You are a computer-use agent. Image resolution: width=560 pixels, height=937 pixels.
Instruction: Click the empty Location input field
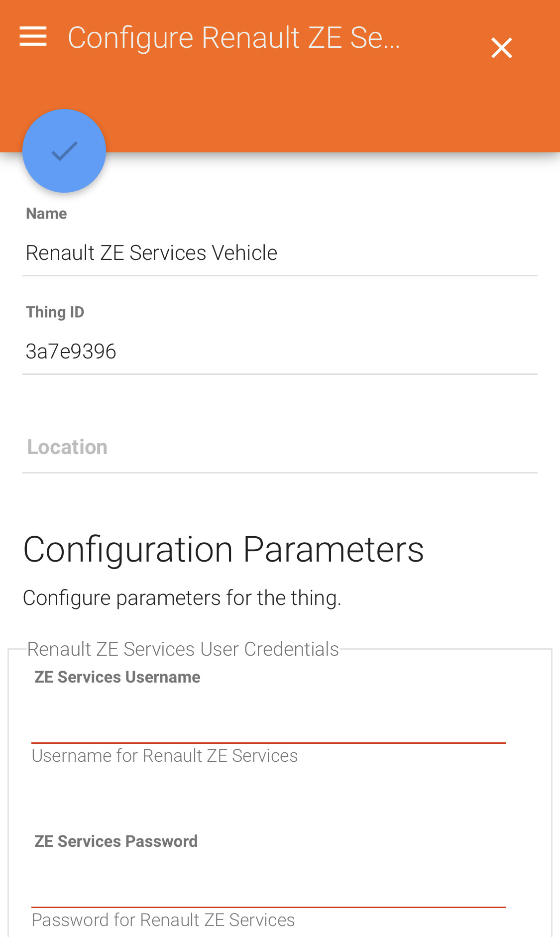click(279, 447)
